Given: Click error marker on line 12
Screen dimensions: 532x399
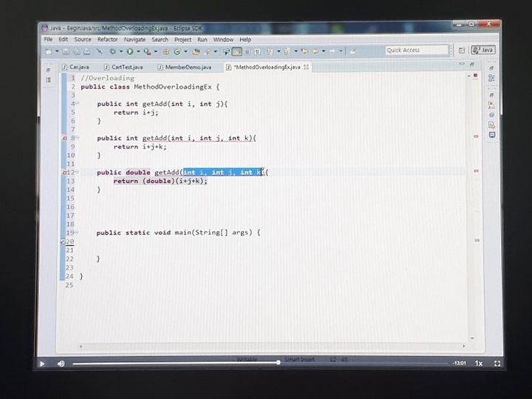Looking at the screenshot, I should point(64,172).
